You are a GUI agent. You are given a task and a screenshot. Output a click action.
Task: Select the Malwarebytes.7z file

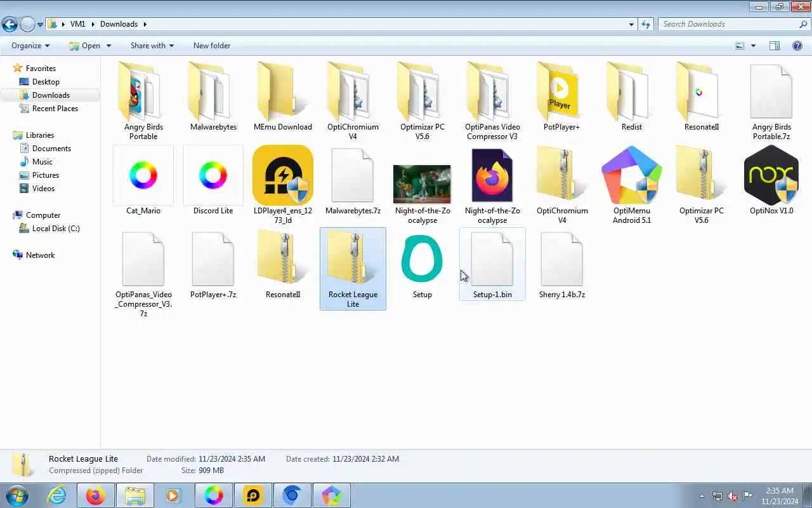tap(353, 181)
